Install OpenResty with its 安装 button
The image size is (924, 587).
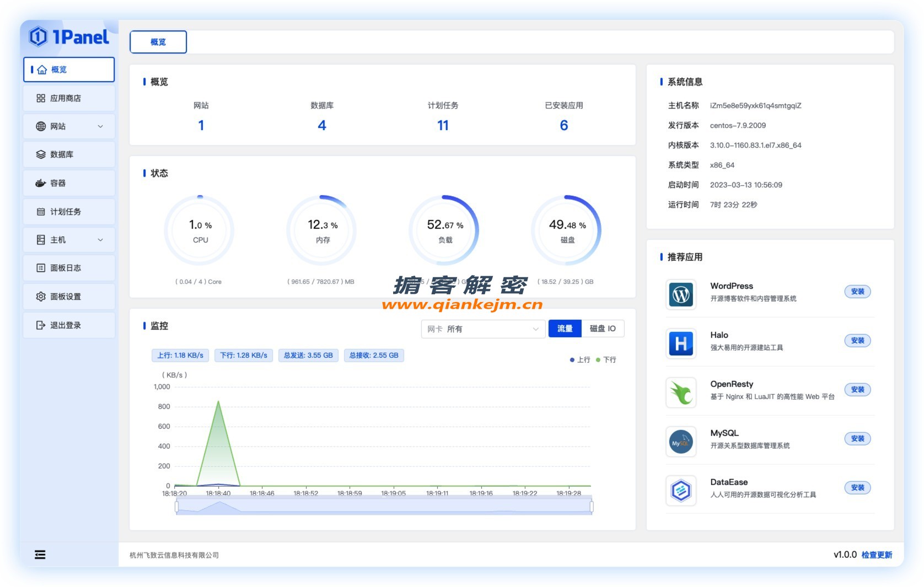pos(857,390)
